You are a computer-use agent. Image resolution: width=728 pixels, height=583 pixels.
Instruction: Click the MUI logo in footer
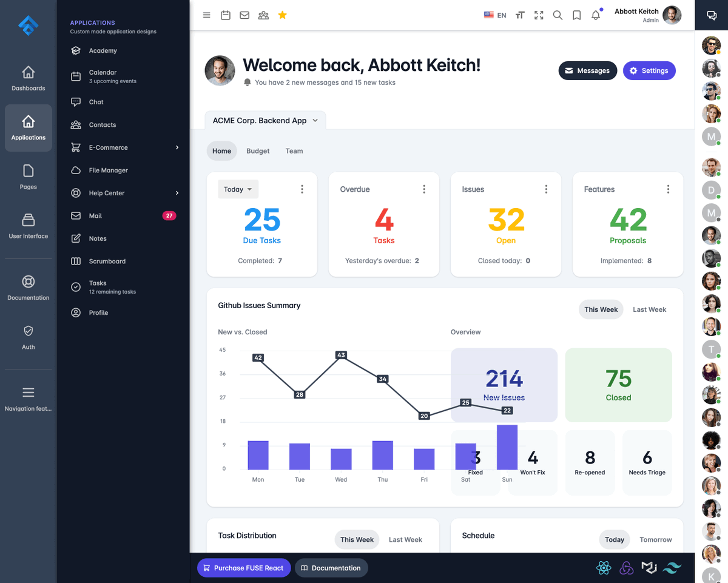click(649, 568)
